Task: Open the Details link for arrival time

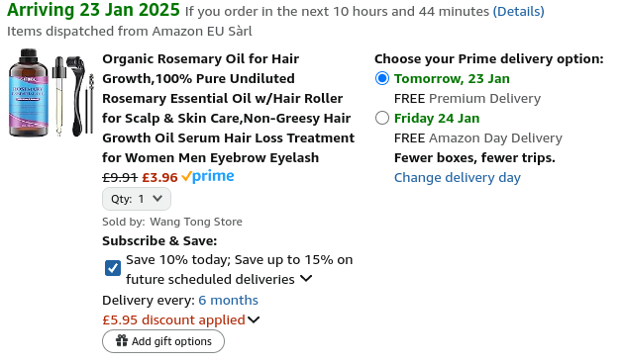Action: point(518,12)
